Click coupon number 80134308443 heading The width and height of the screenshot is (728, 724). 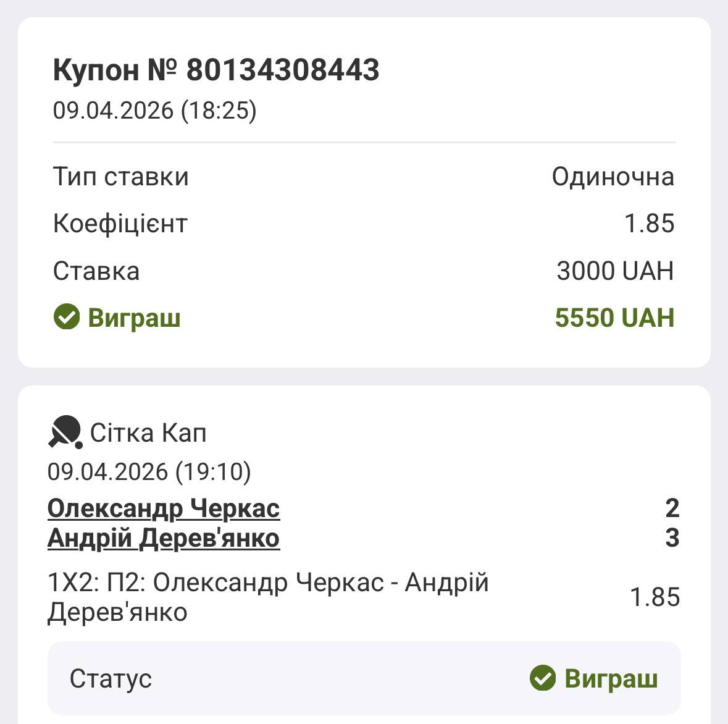(216, 70)
